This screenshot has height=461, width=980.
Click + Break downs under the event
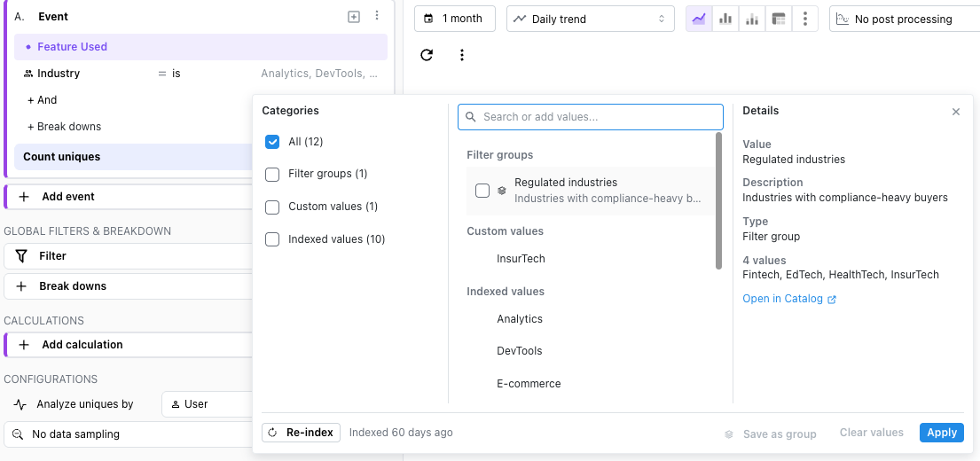(64, 127)
